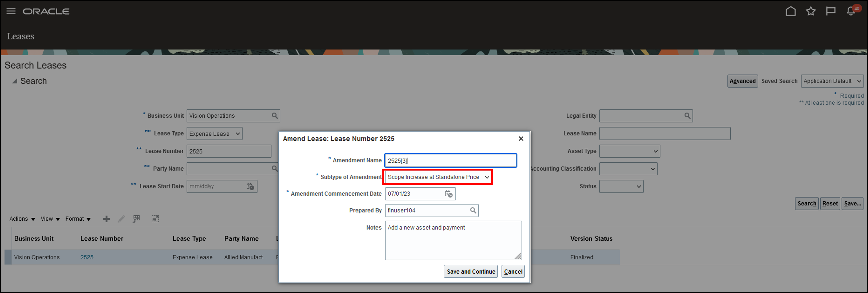The width and height of the screenshot is (868, 293).
Task: Search Business Unit magnifier icon
Action: [275, 116]
